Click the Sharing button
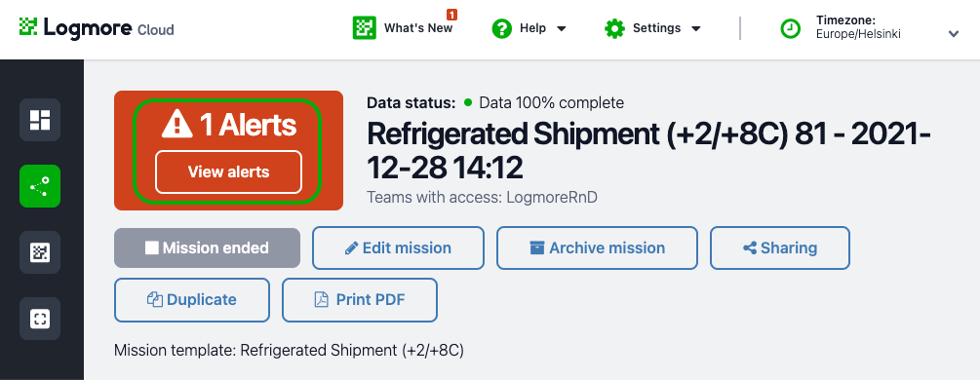This screenshot has height=380, width=980. click(780, 248)
